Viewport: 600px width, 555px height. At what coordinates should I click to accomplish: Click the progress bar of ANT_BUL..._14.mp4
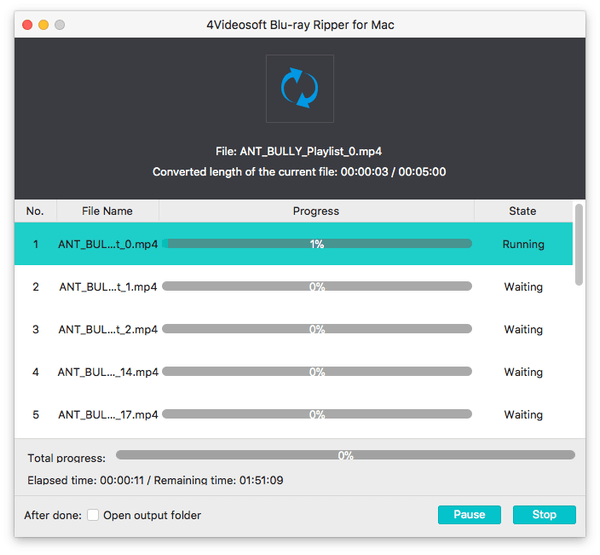coord(317,371)
